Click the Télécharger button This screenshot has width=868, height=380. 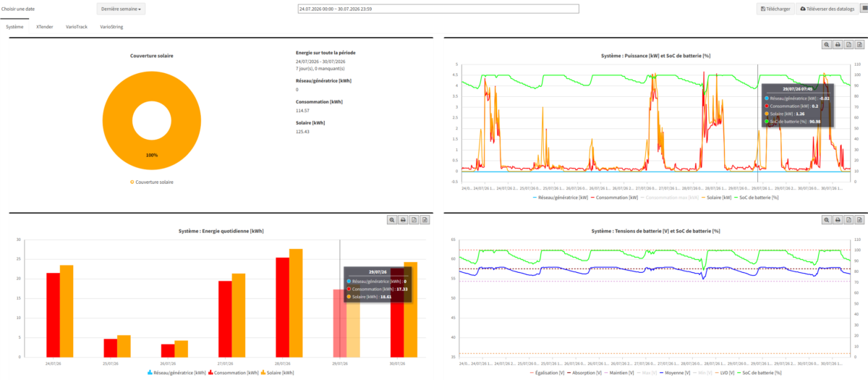[x=775, y=9]
